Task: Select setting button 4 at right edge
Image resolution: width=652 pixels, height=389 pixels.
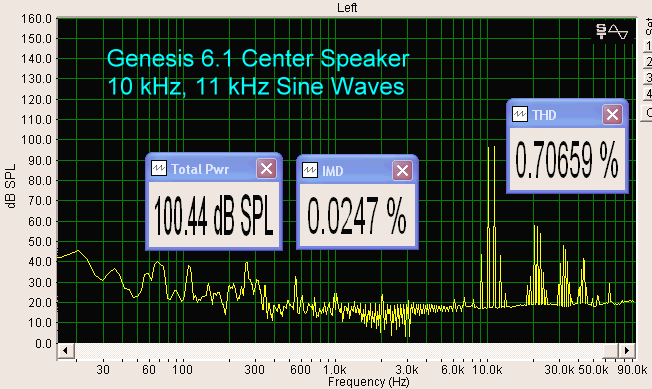Action: pos(648,94)
